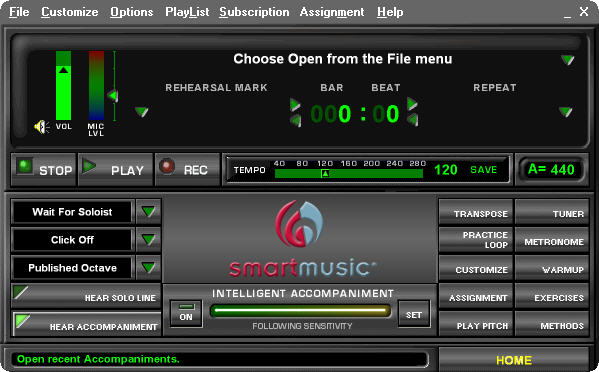The width and height of the screenshot is (599, 372).
Task: Open the Customize menu
Action: [70, 12]
